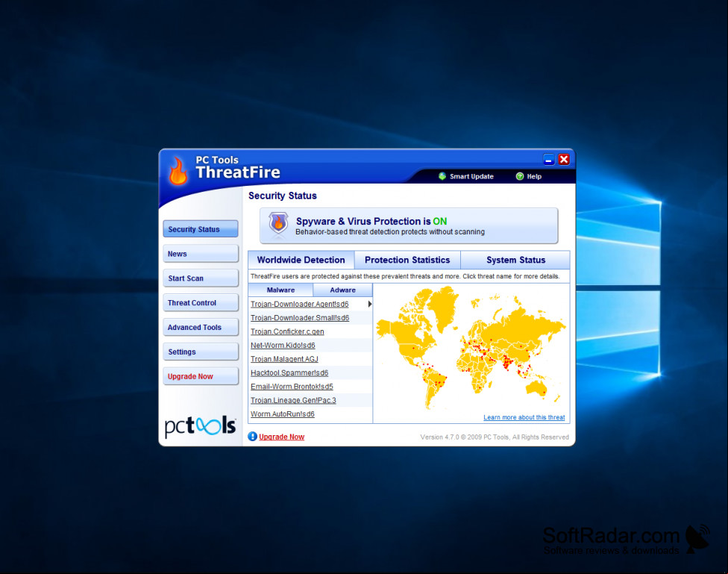Open Threat Control
728x574 pixels.
coord(201,302)
